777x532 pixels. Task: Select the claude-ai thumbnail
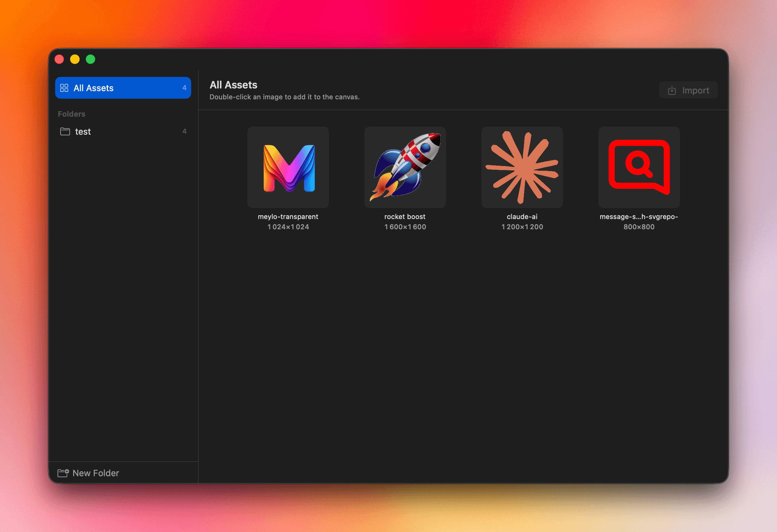click(x=522, y=167)
